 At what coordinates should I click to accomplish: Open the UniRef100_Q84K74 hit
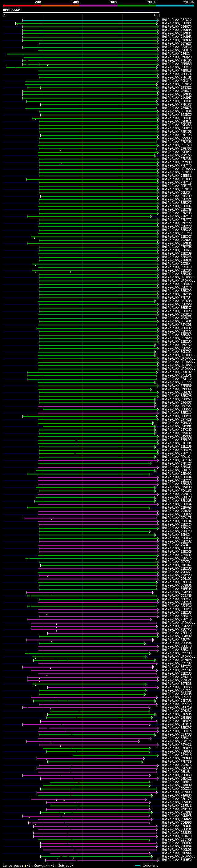[x=177, y=91]
